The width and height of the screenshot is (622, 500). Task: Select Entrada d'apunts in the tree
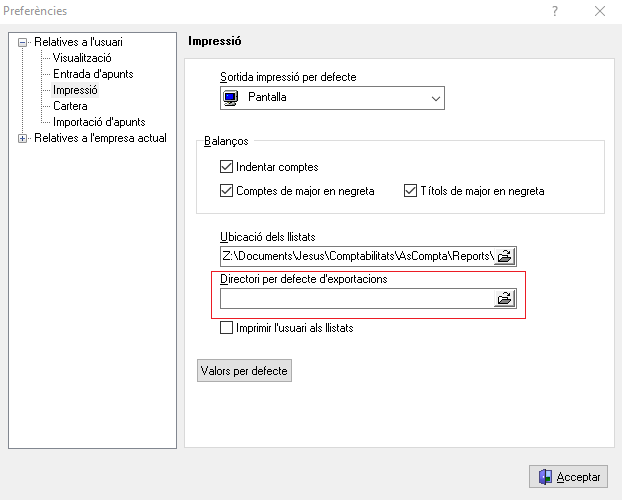93,74
